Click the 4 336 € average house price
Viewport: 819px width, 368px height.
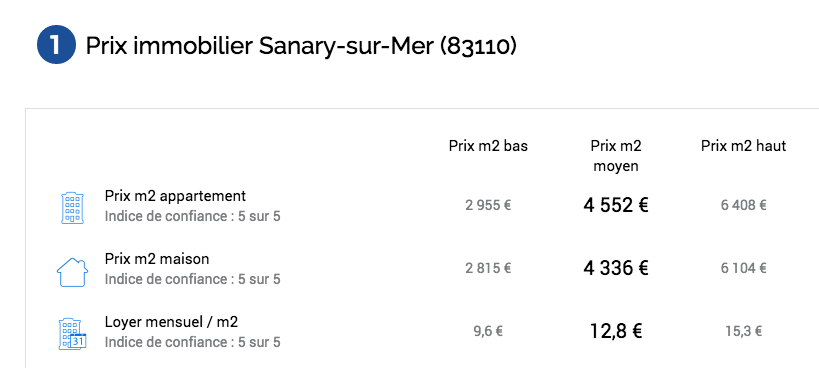(616, 268)
